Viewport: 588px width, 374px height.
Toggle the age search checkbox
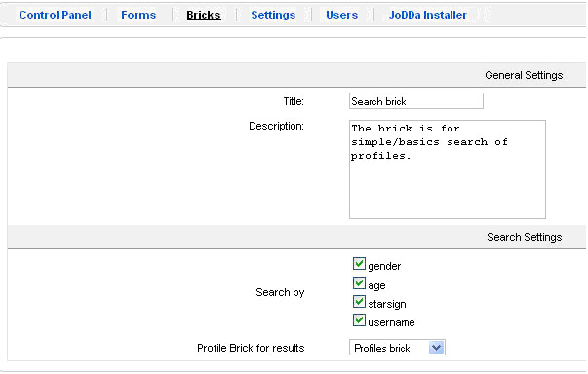359,283
